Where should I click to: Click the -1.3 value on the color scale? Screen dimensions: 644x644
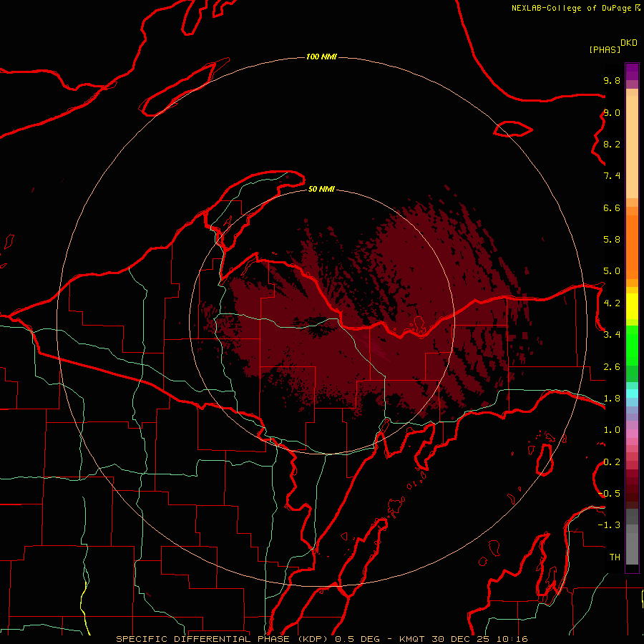pos(609,525)
